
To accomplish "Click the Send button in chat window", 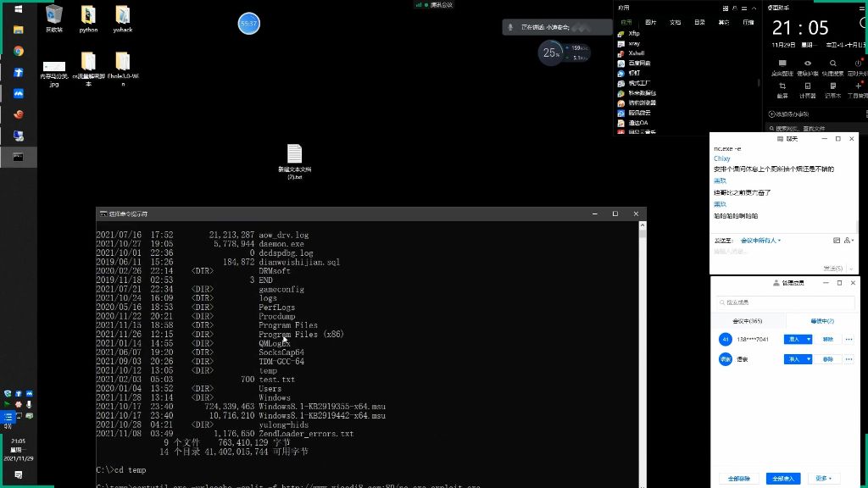I will 833,269.
